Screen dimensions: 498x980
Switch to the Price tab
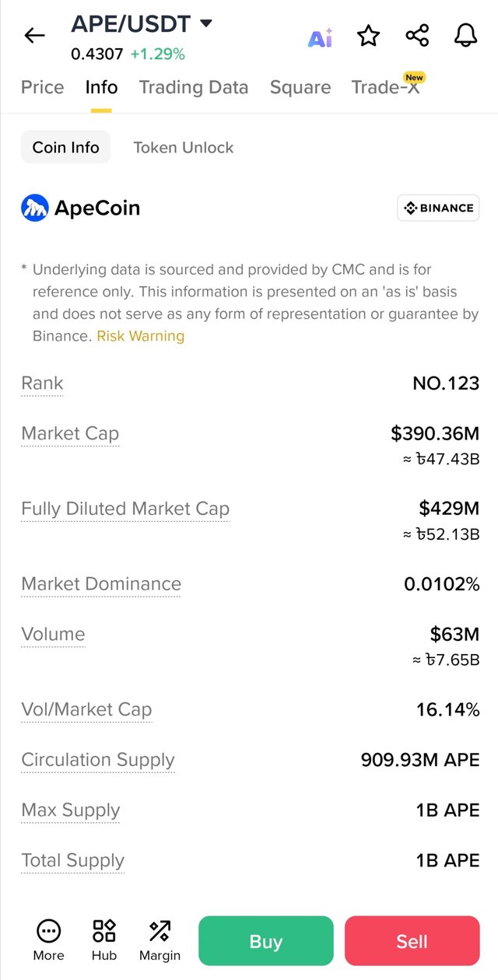(x=43, y=87)
